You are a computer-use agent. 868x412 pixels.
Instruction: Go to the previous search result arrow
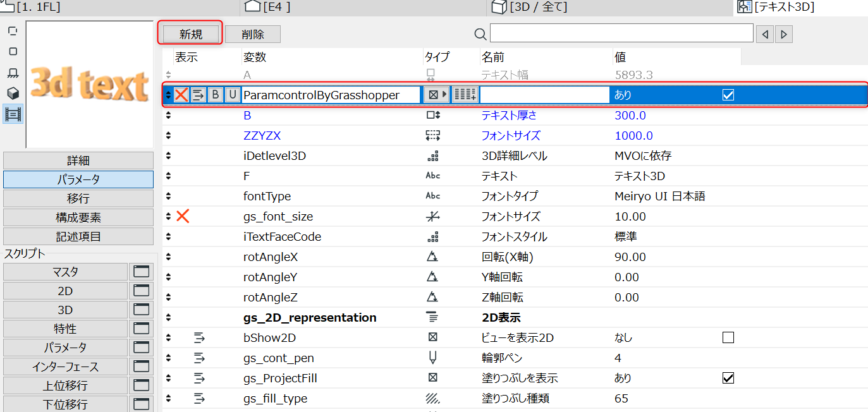tap(765, 34)
